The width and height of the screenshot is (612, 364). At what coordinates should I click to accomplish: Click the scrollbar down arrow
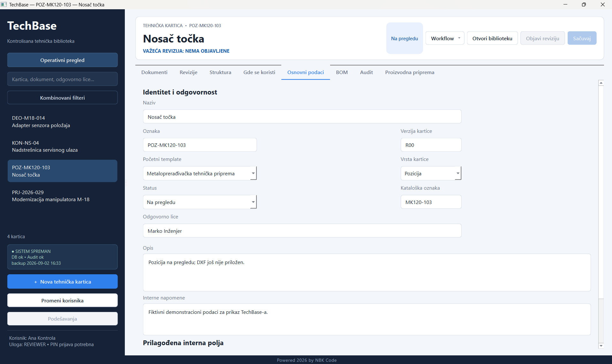601,345
